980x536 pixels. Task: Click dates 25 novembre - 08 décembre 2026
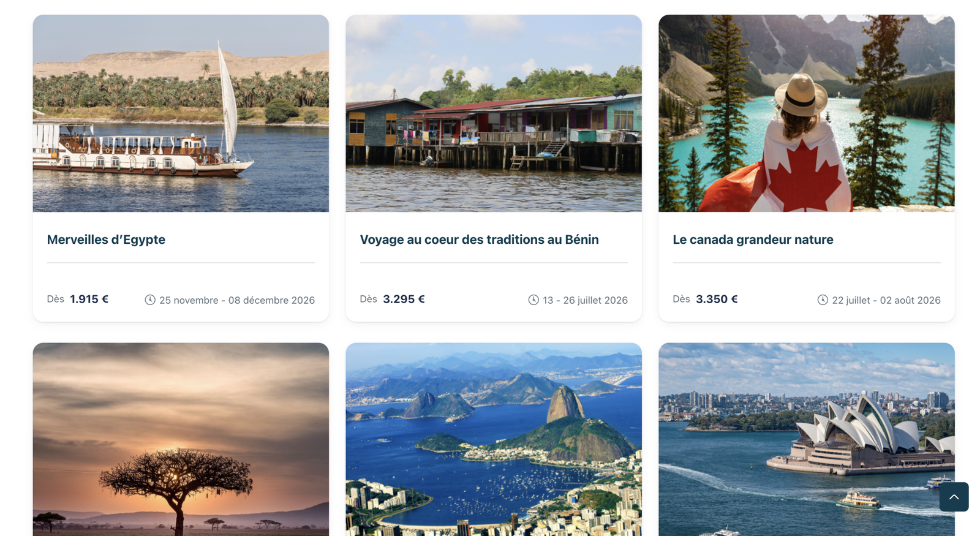coord(237,300)
